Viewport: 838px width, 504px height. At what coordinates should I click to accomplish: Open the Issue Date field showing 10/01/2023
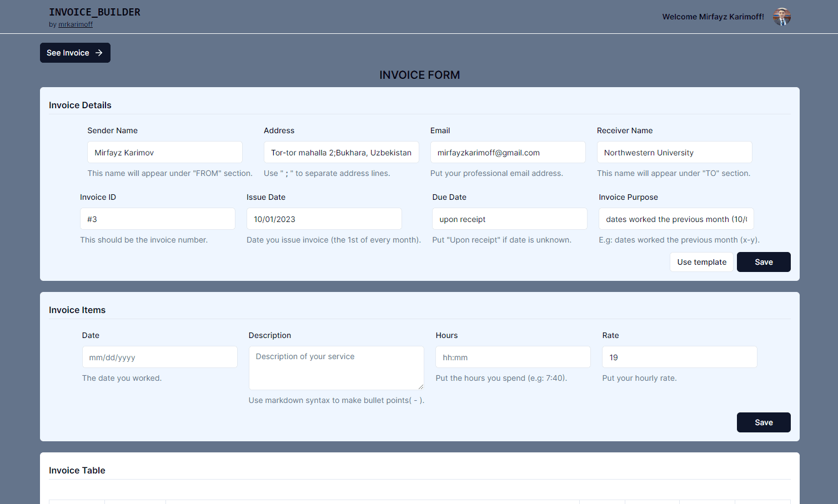click(x=324, y=218)
